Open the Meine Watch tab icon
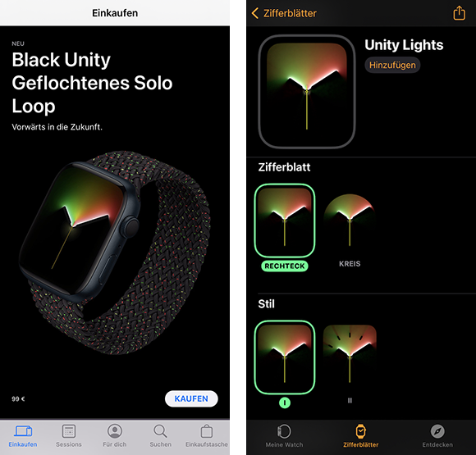Viewport: 476px width, 455px height. [x=284, y=431]
